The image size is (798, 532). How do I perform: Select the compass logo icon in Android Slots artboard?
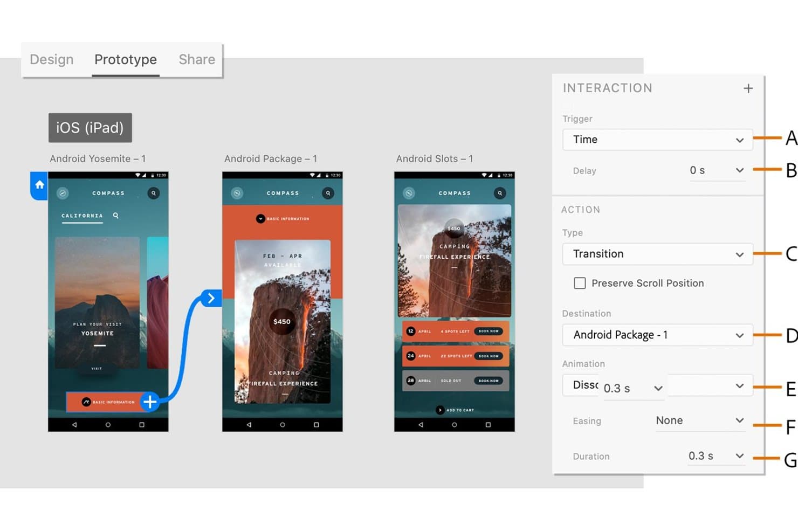(409, 193)
